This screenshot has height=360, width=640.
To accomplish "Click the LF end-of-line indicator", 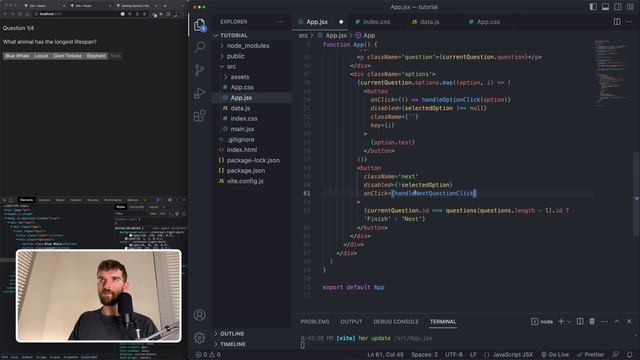I will (x=473, y=355).
